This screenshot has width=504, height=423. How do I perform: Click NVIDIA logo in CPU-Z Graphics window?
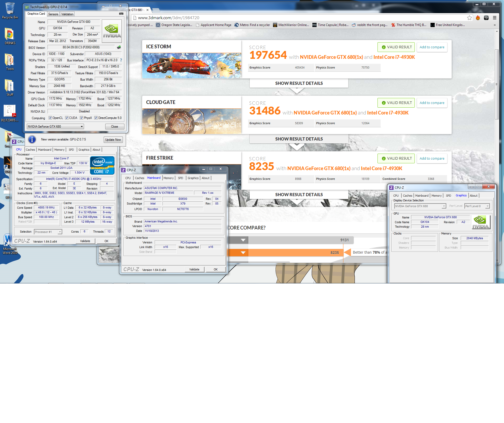coord(481,222)
